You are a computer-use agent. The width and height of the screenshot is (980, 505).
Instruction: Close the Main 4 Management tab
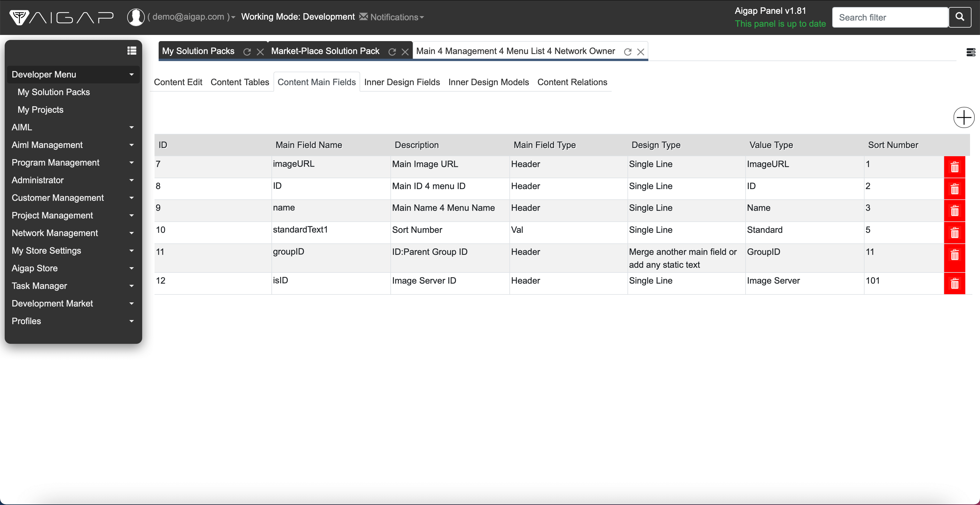(641, 52)
